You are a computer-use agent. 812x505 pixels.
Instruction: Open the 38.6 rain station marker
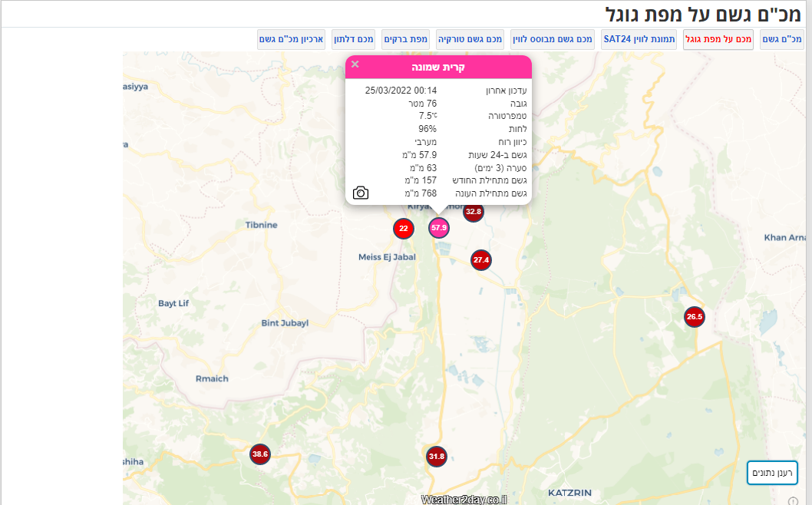pyautogui.click(x=260, y=454)
